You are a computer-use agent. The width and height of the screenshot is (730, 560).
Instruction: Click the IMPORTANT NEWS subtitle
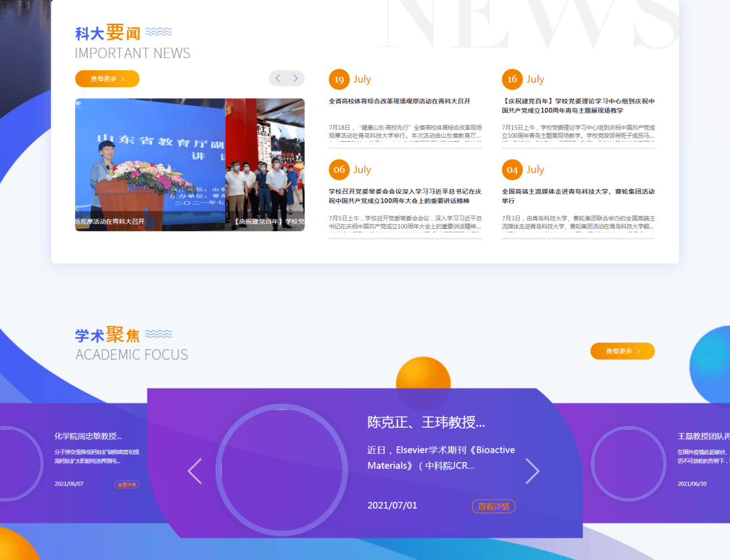tap(132, 53)
